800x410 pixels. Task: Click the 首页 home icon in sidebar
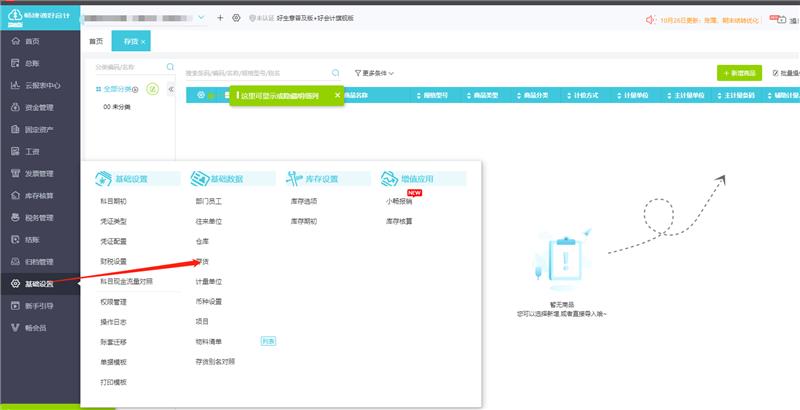(15, 41)
